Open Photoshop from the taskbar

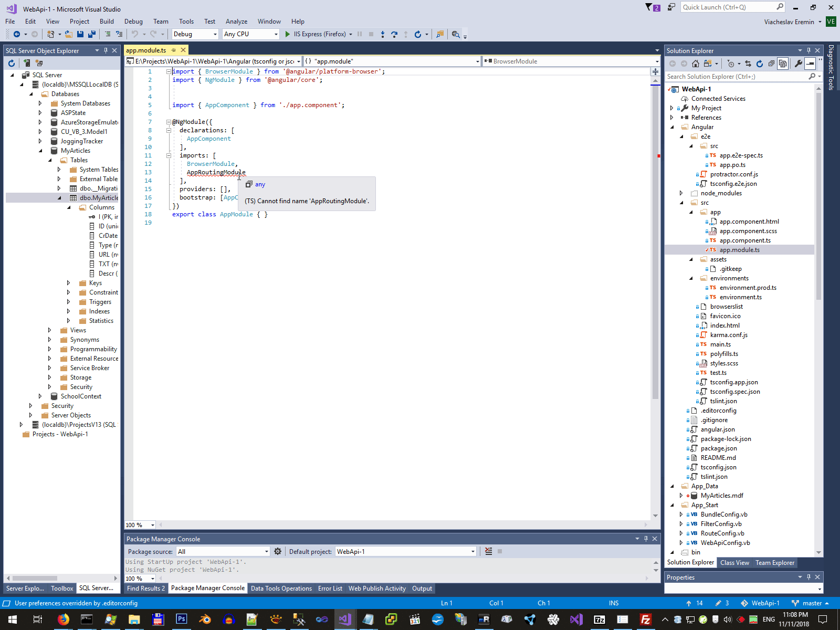coord(182,619)
